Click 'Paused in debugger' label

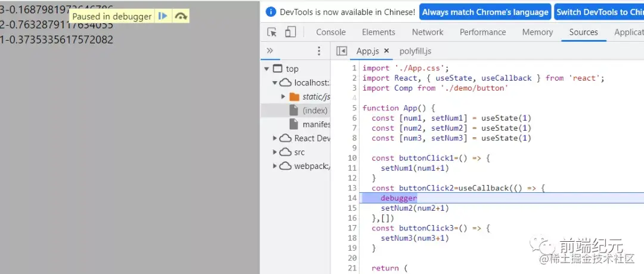pyautogui.click(x=112, y=17)
